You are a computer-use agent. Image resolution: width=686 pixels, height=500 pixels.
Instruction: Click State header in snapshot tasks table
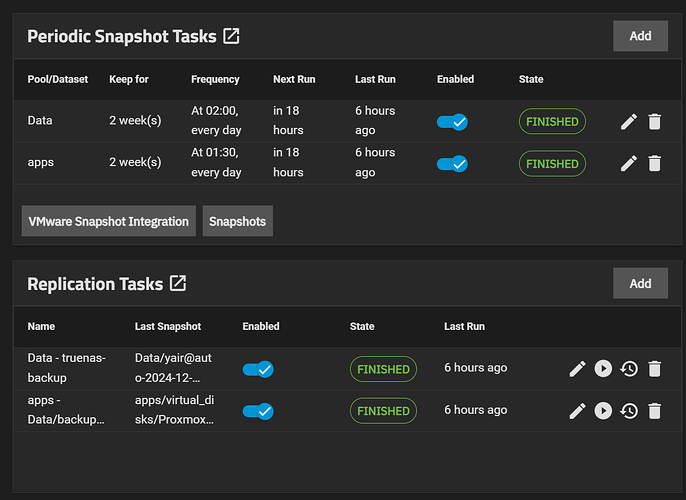tap(531, 79)
